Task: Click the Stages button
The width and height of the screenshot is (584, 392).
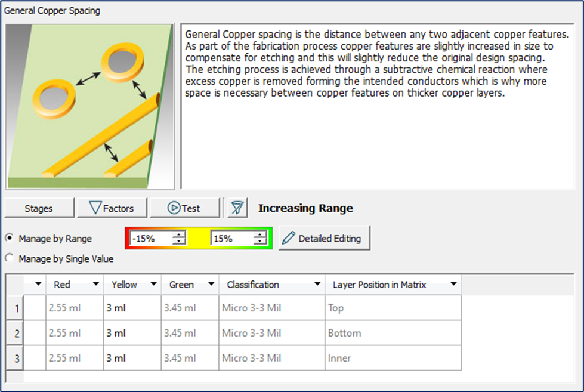Action: [x=39, y=208]
